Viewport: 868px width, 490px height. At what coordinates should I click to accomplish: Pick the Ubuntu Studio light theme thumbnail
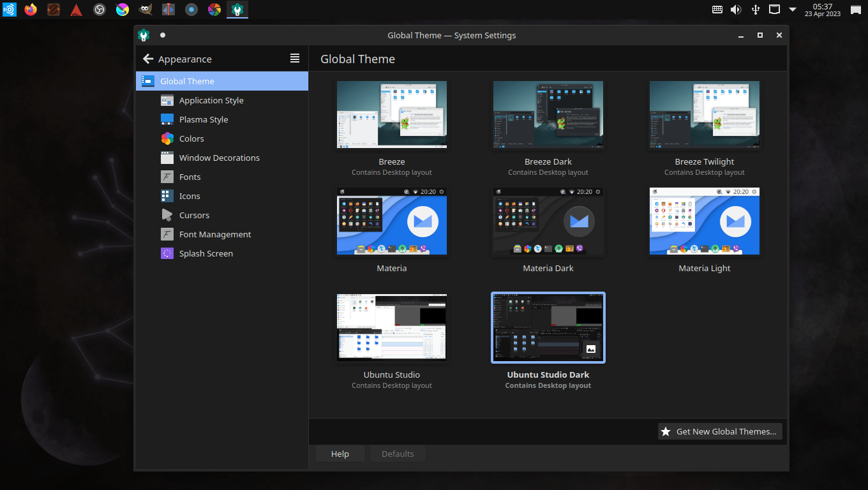click(x=392, y=328)
